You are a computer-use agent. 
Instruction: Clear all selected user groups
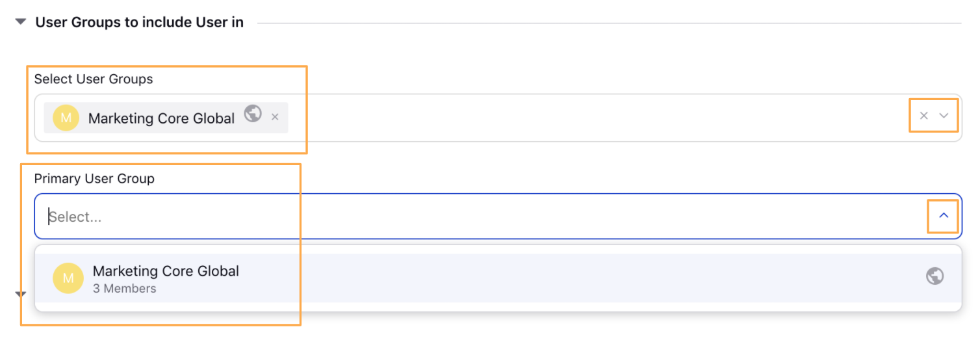tap(923, 116)
